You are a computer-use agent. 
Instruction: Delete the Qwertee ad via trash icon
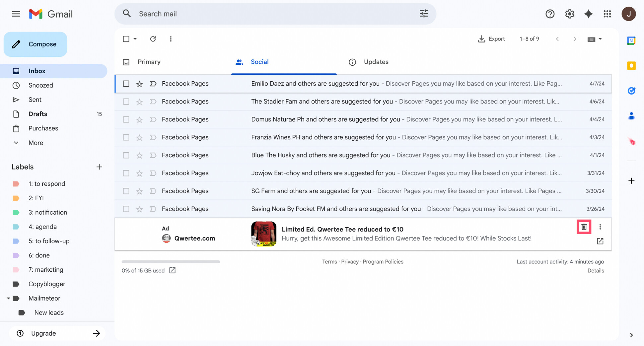click(x=584, y=227)
